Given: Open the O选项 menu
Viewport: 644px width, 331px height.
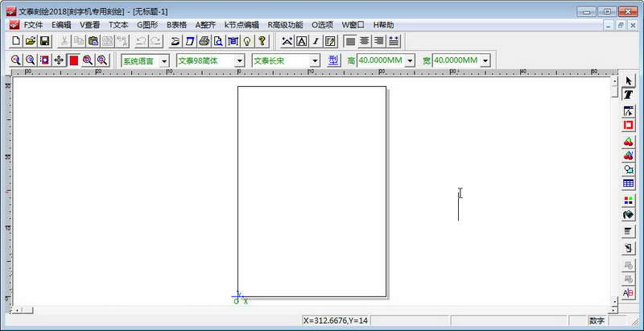Looking at the screenshot, I should point(323,25).
